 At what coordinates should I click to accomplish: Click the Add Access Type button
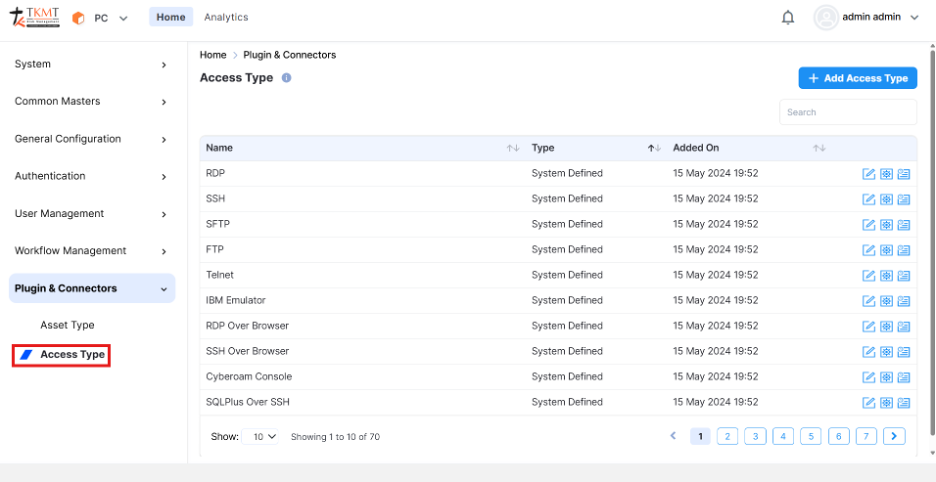858,78
